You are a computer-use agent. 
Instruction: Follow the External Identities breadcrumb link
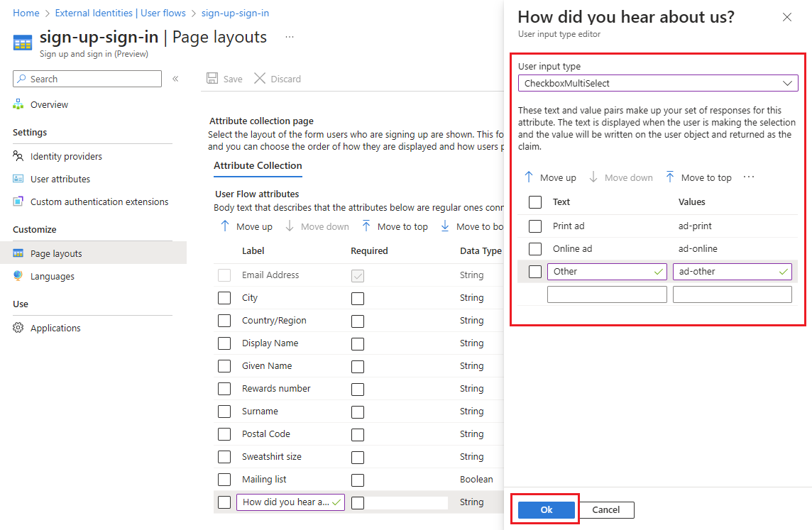click(x=120, y=13)
